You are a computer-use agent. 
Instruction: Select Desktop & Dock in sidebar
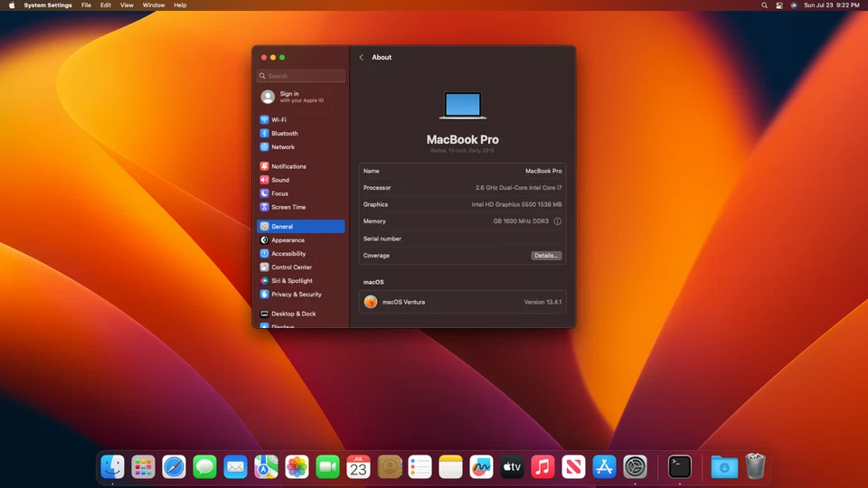300,314
